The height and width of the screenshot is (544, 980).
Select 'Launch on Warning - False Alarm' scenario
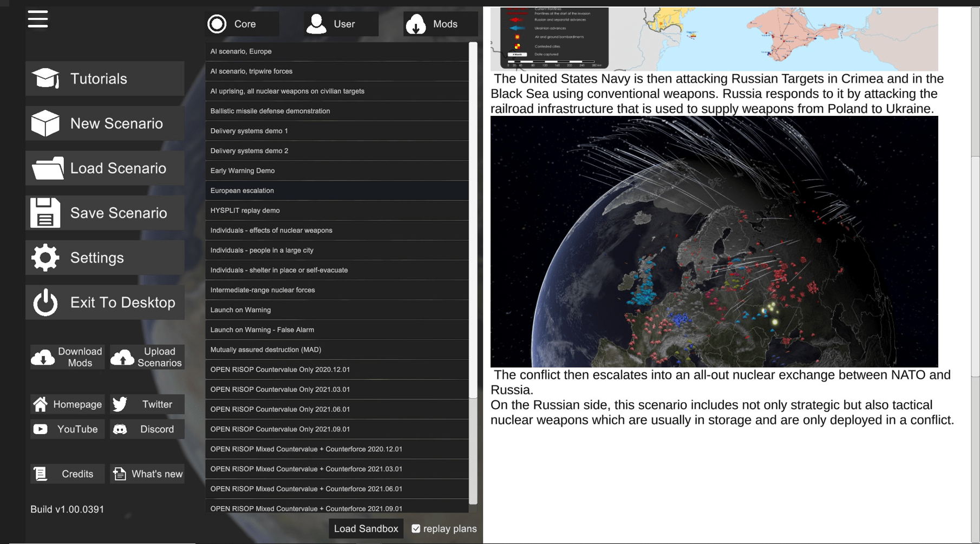337,330
